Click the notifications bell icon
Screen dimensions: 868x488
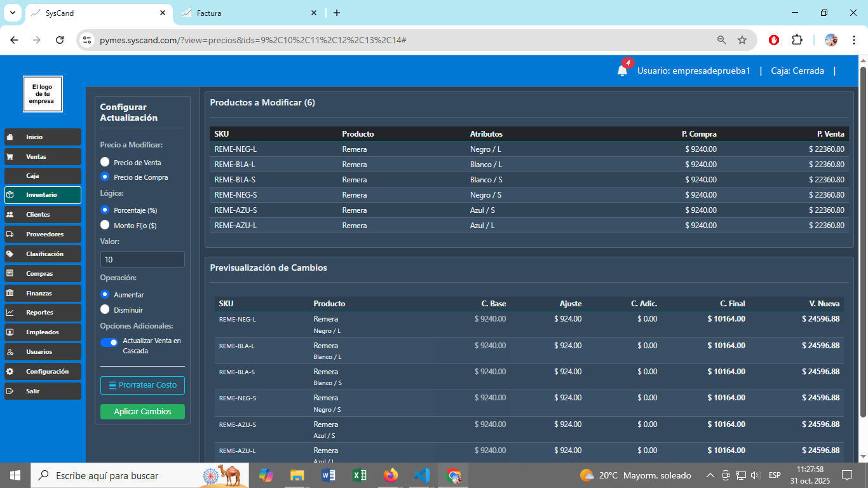(622, 71)
